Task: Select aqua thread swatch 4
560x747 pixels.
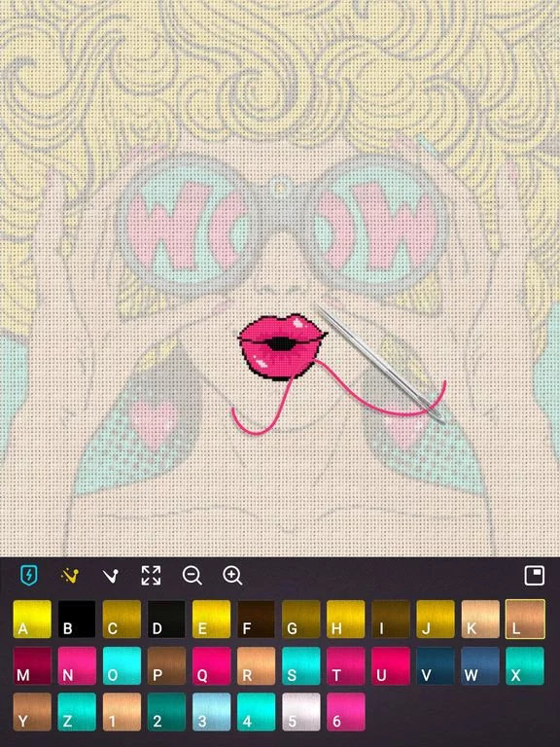Action: (x=257, y=712)
